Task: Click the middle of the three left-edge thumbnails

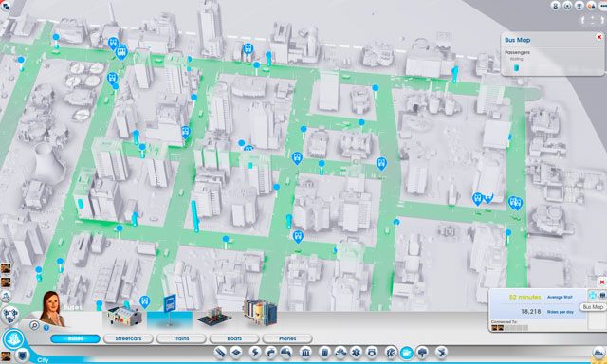Action: [x=6, y=282]
